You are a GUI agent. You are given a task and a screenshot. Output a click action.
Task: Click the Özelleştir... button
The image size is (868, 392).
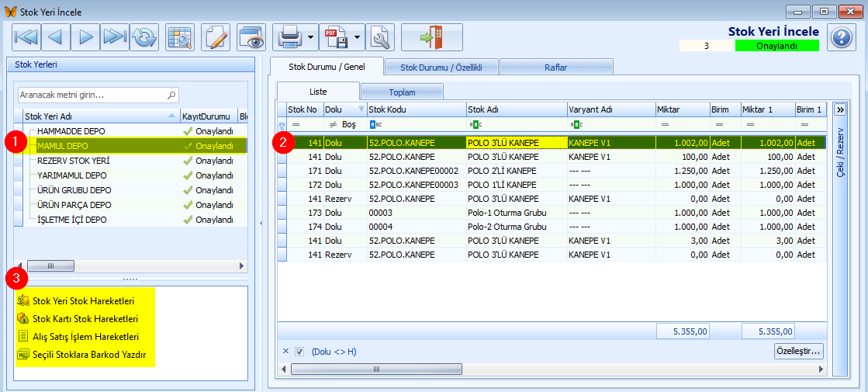point(798,351)
